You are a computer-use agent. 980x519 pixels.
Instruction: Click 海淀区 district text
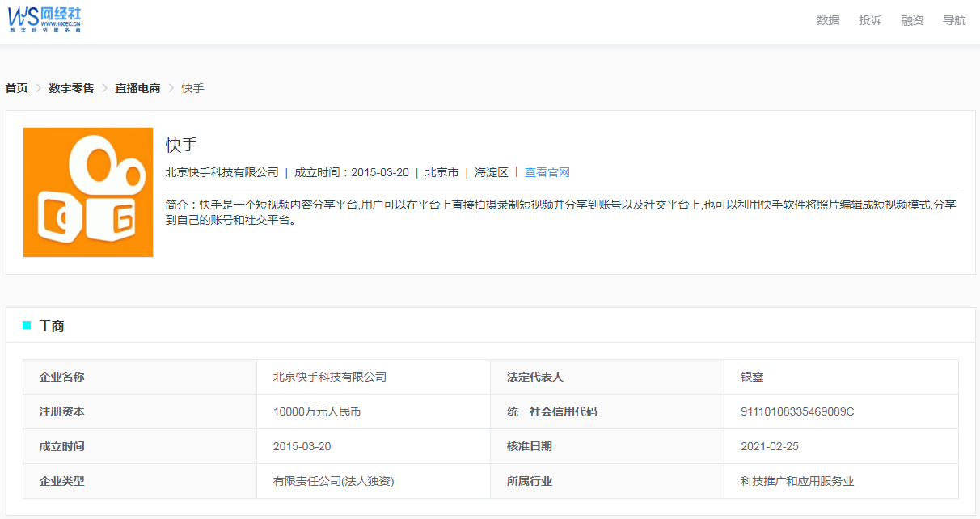click(492, 172)
